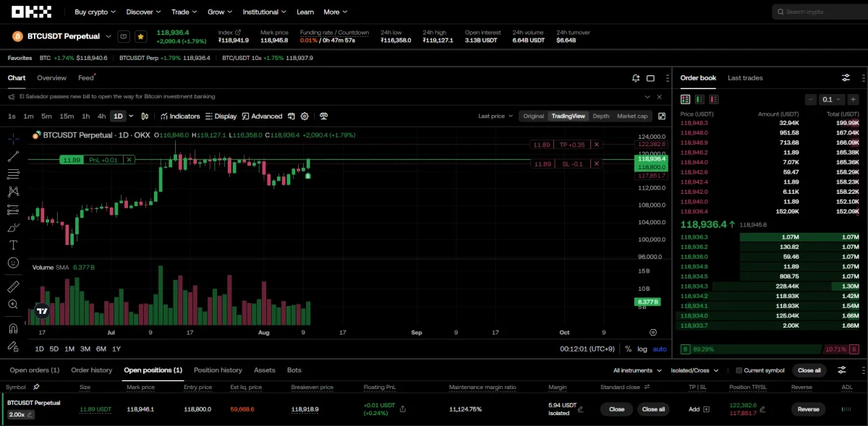Open the More dropdown menu
The height and width of the screenshot is (426, 868).
coord(336,12)
